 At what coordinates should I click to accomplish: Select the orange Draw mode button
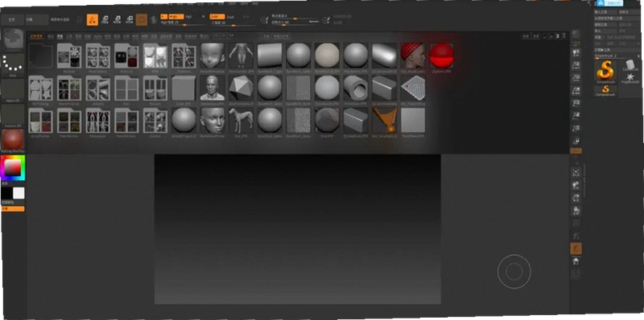[x=93, y=19]
